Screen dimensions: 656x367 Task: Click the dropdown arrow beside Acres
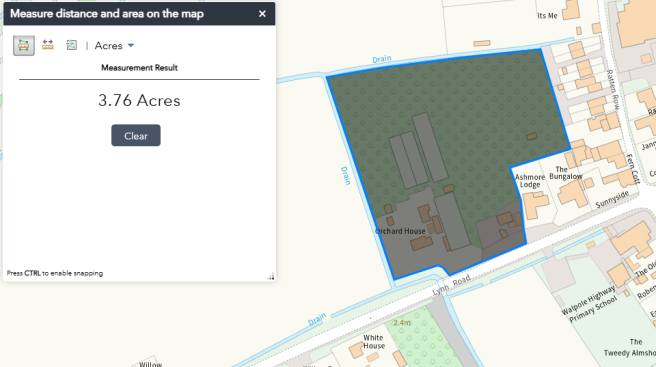coord(131,45)
